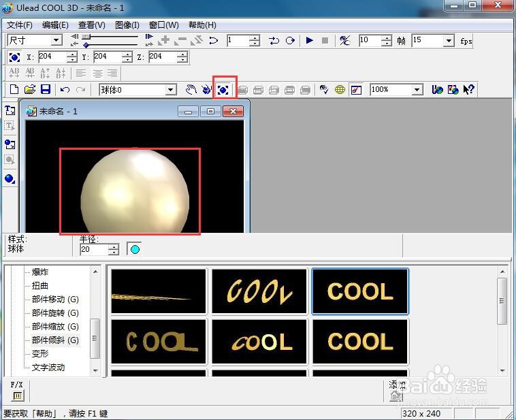Click the Add effect icon at bottom right
Viewport: 516px width, 420px height.
[396, 395]
